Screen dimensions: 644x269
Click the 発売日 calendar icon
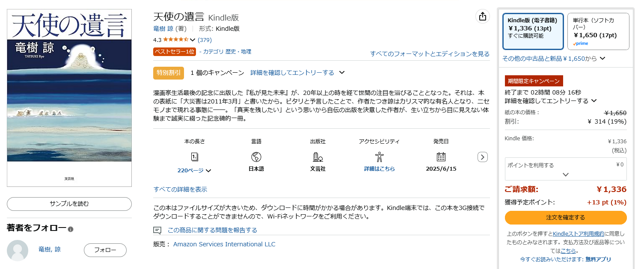[x=441, y=157]
